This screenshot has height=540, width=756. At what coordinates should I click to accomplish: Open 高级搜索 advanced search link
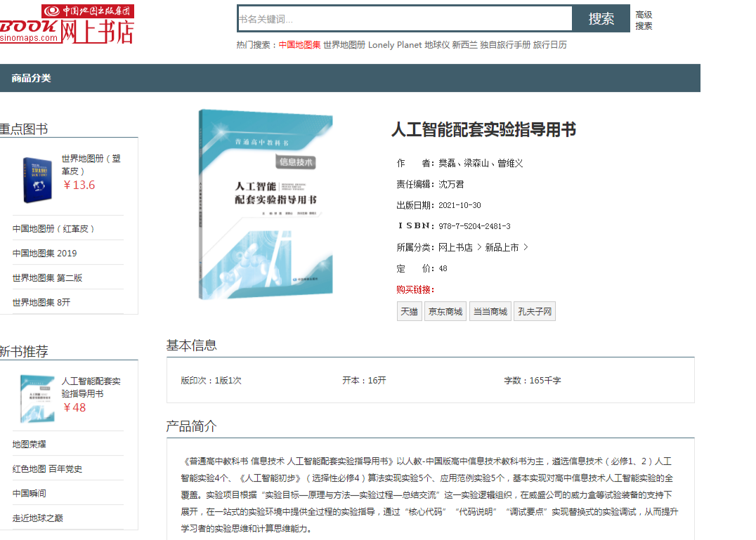tap(644, 20)
